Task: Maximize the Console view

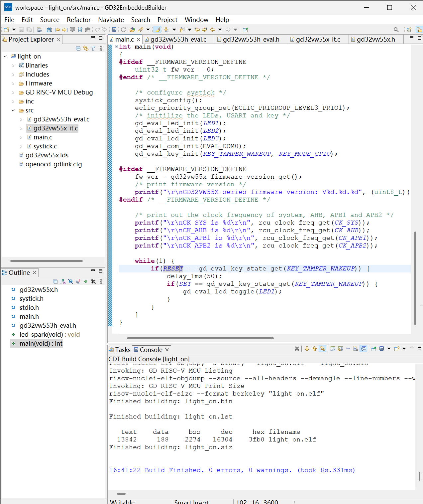Action: click(419, 348)
